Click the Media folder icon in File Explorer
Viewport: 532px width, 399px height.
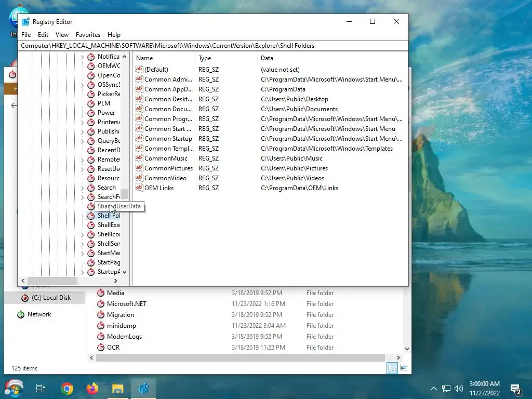(100, 293)
